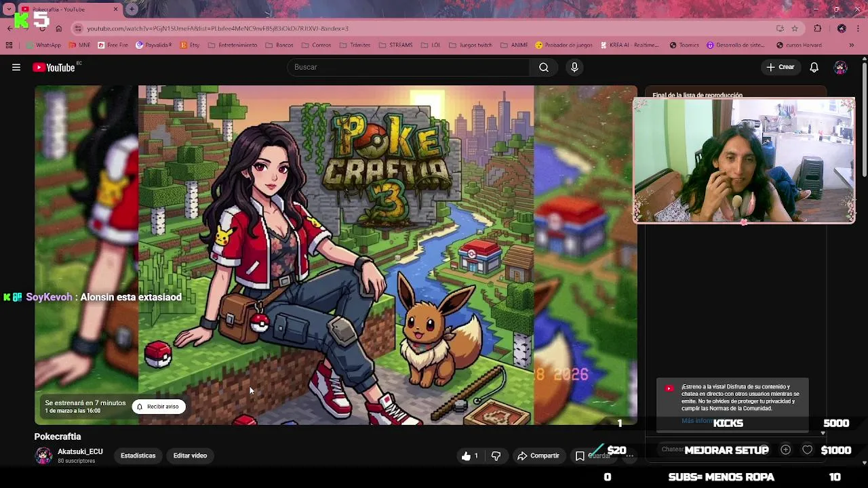
Task: Open the WhatsApp bookmark
Action: click(x=44, y=45)
